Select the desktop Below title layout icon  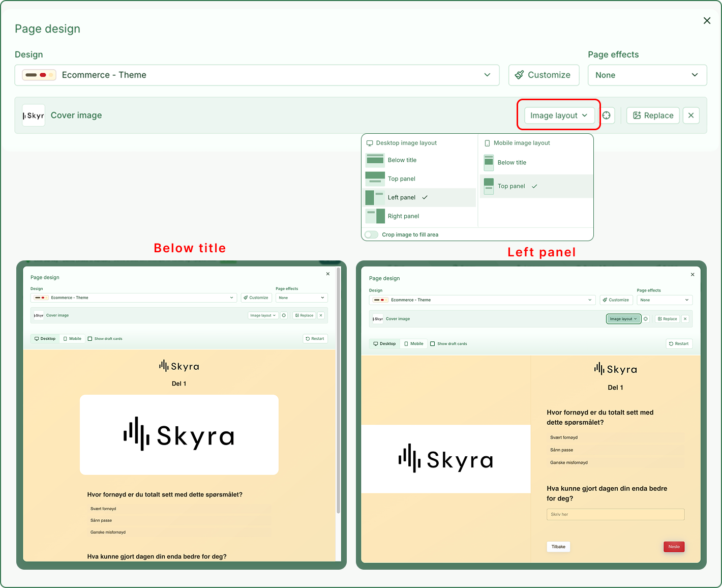point(375,160)
